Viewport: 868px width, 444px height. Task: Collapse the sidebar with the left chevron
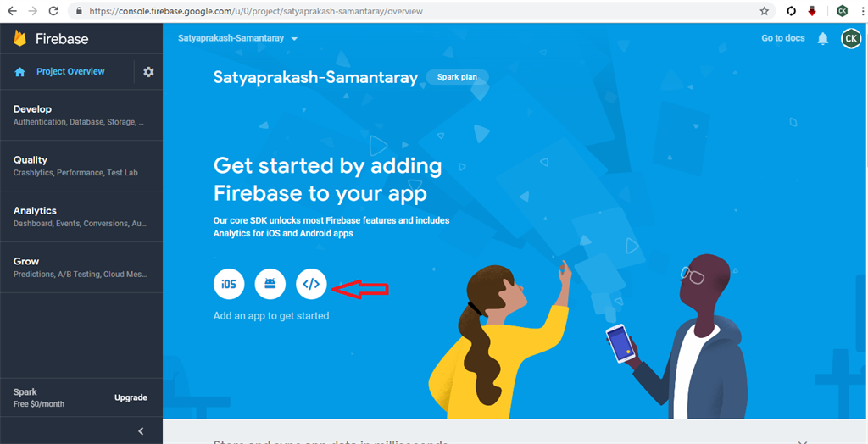click(141, 430)
